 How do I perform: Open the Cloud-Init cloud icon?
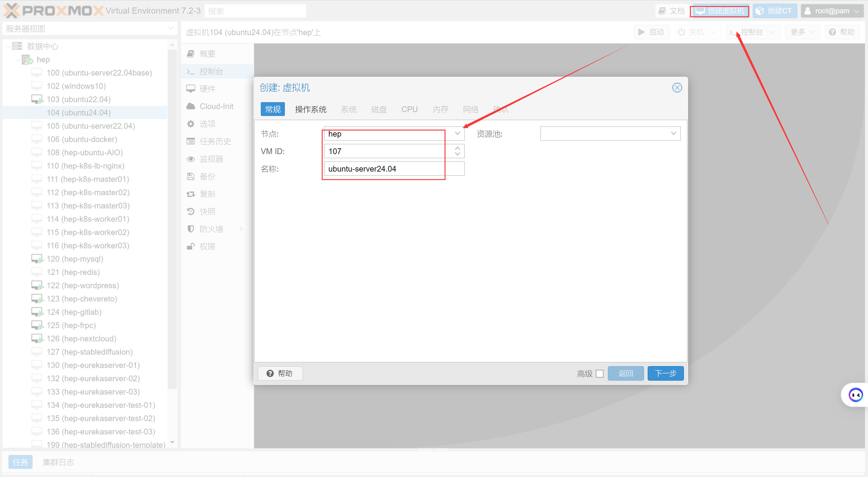191,106
